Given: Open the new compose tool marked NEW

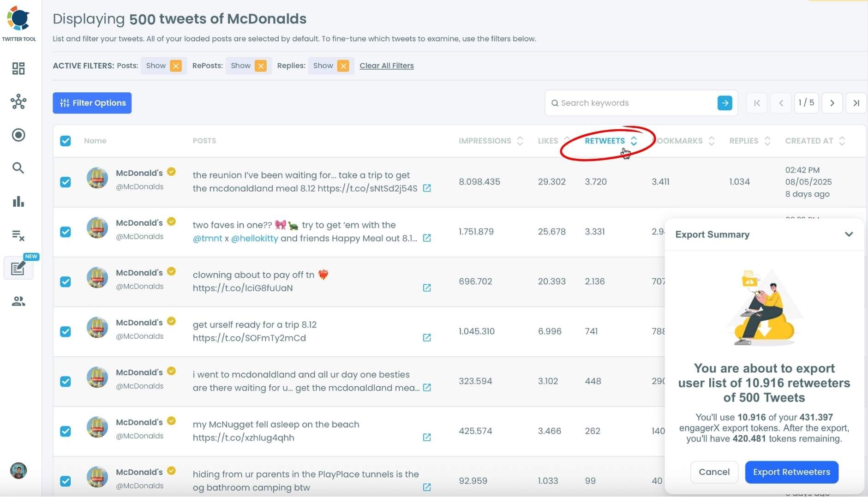Looking at the screenshot, I should click(18, 268).
